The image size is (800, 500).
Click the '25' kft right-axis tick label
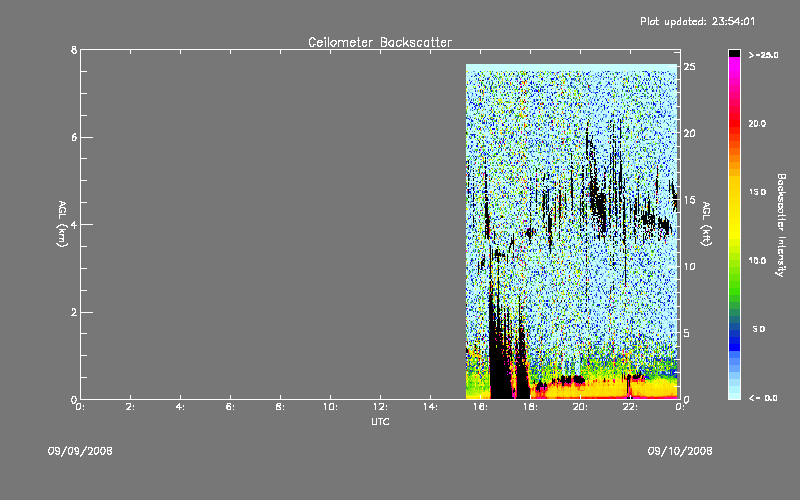point(690,67)
